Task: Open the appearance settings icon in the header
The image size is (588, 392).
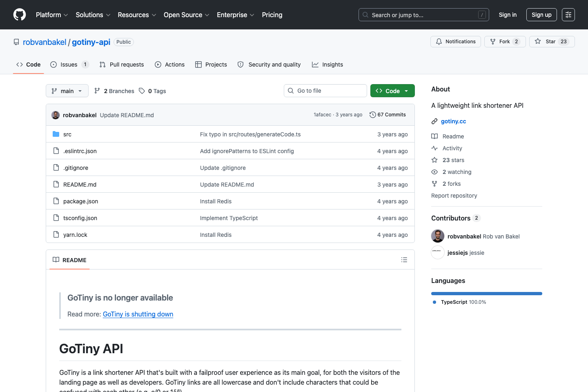Action: click(568, 15)
